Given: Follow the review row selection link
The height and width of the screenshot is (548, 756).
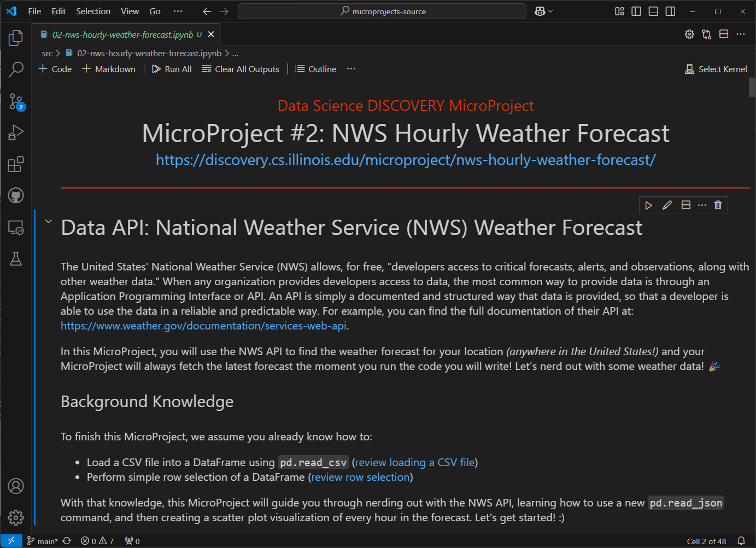Looking at the screenshot, I should click(361, 477).
